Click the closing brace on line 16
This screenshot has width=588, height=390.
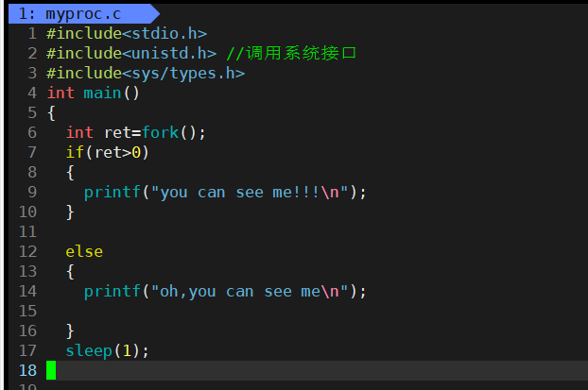[x=70, y=331]
